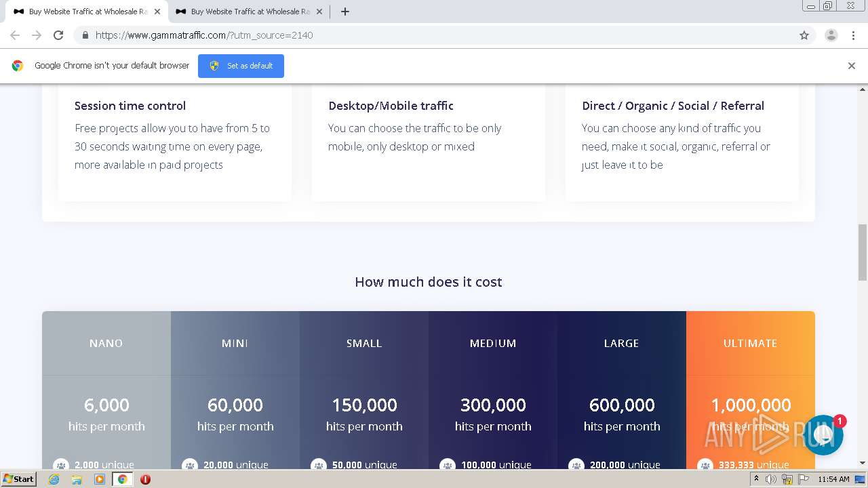Close the first browser tab
This screenshot has width=868, height=488.
coord(157,12)
